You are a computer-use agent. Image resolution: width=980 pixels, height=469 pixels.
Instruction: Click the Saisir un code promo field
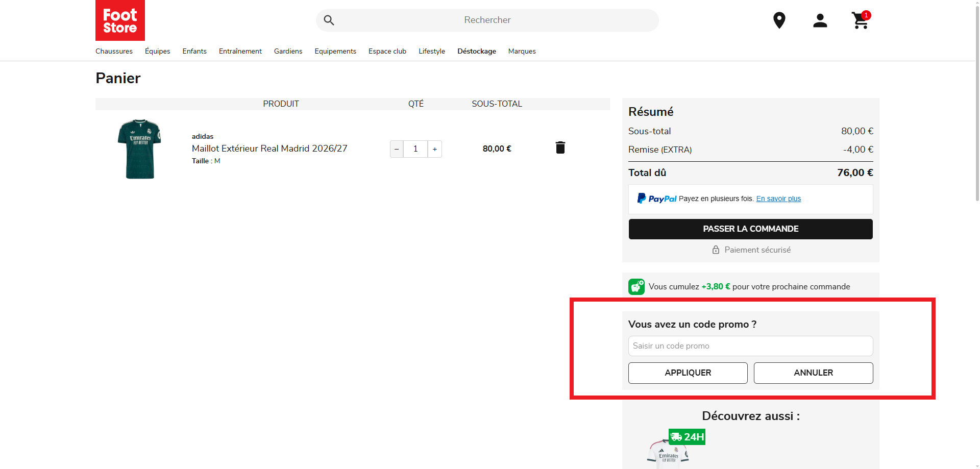[750, 346]
